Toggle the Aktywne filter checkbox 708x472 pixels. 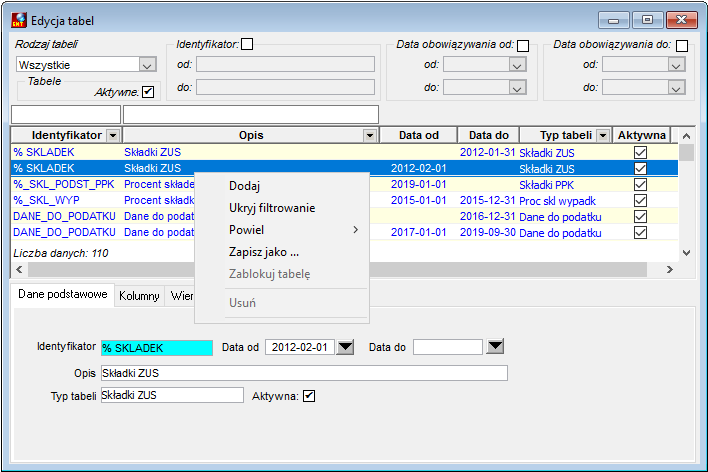148,92
